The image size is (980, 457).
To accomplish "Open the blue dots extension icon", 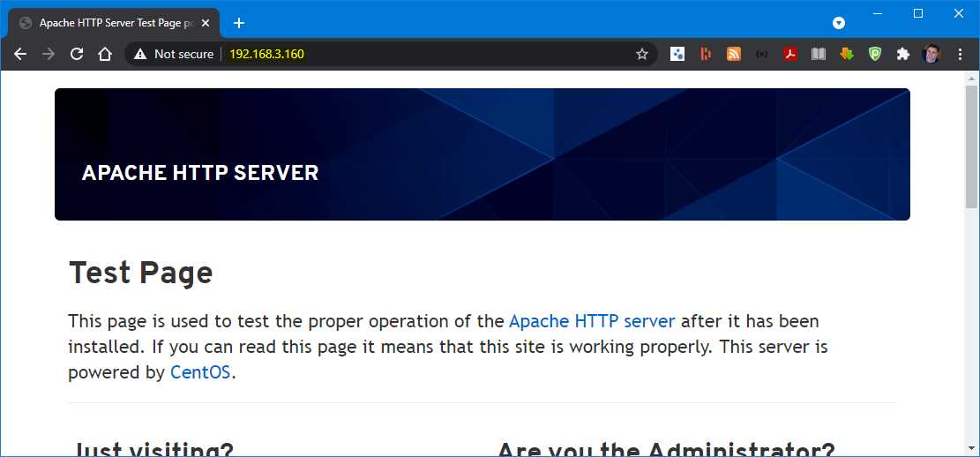I will (677, 55).
